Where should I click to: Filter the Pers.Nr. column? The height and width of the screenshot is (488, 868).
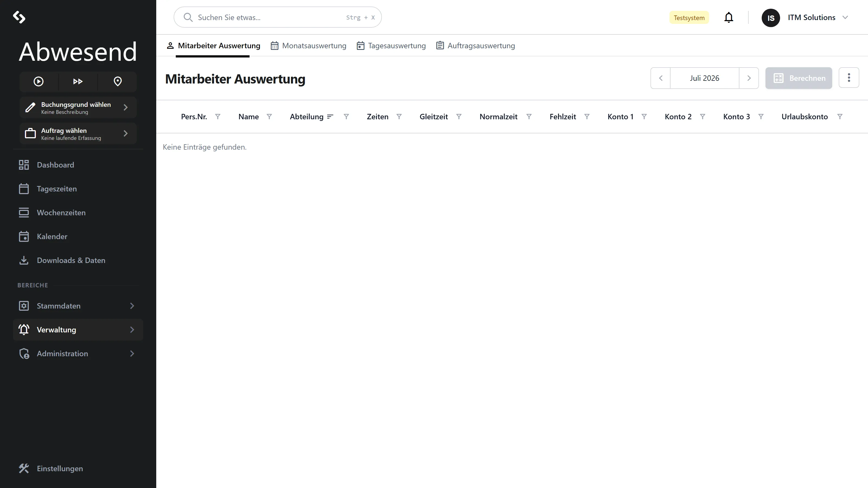point(218,117)
